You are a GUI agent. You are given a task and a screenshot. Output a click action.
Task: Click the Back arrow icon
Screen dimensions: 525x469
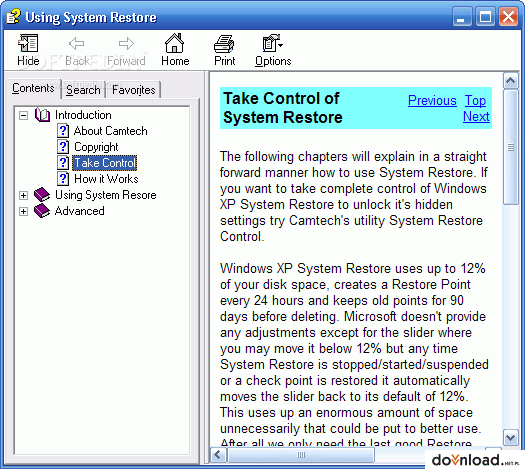click(x=77, y=44)
